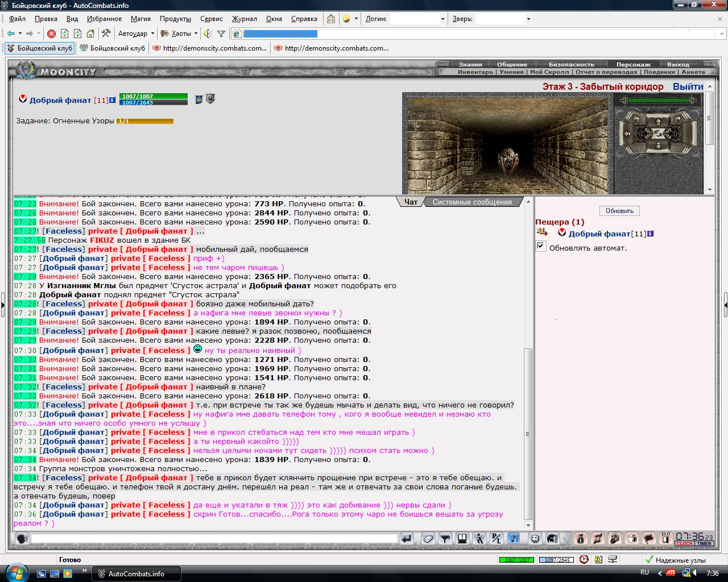Open the Автоудар dropdown
The width and height of the screenshot is (728, 582).
click(x=136, y=34)
